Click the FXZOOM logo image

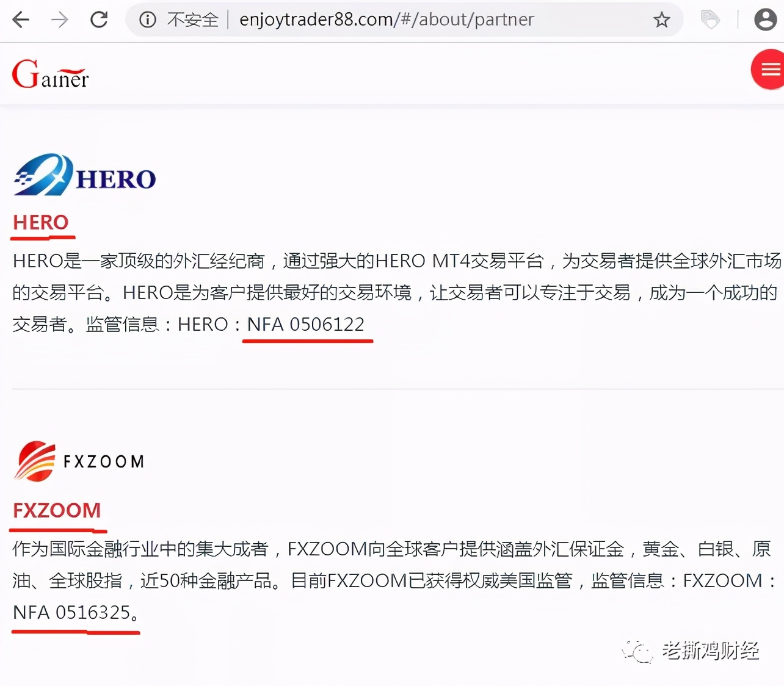pyautogui.click(x=79, y=461)
